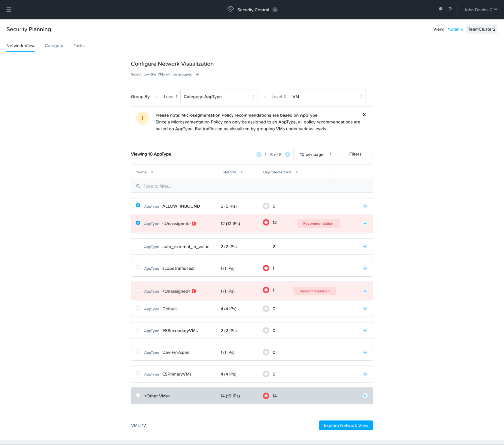The image size is (504, 445).
Task: Click Explore Network View button
Action: (x=346, y=425)
